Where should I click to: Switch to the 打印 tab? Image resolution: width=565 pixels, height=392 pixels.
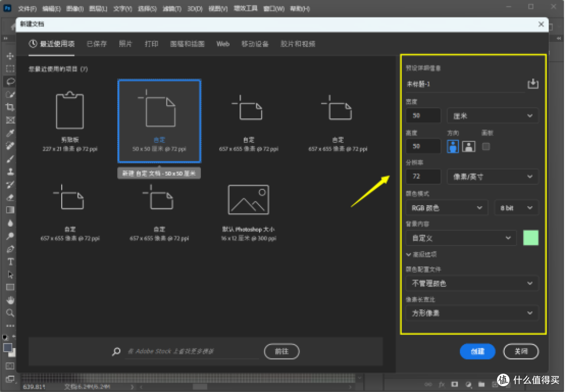pos(151,44)
